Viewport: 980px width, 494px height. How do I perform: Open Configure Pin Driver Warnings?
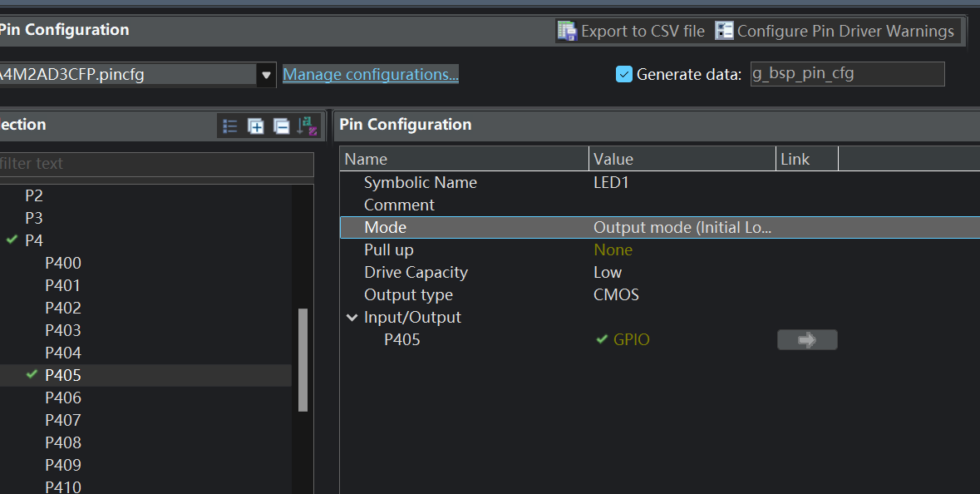835,31
